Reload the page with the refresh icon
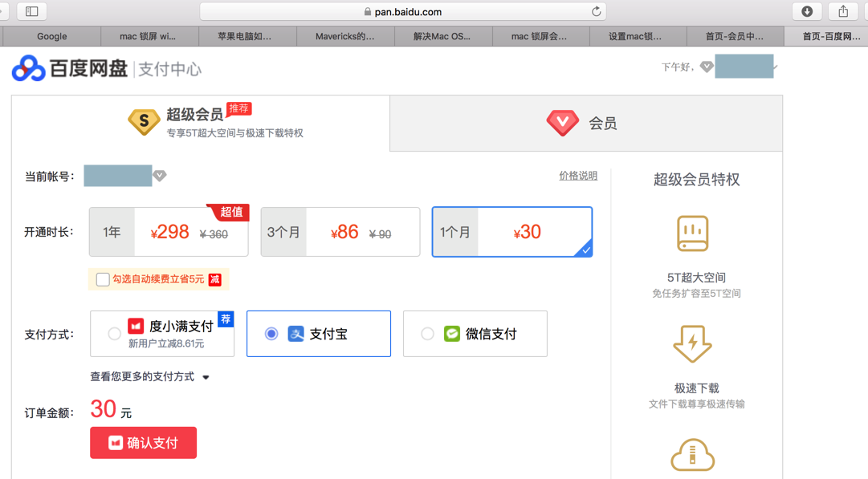868x479 pixels. click(x=596, y=11)
